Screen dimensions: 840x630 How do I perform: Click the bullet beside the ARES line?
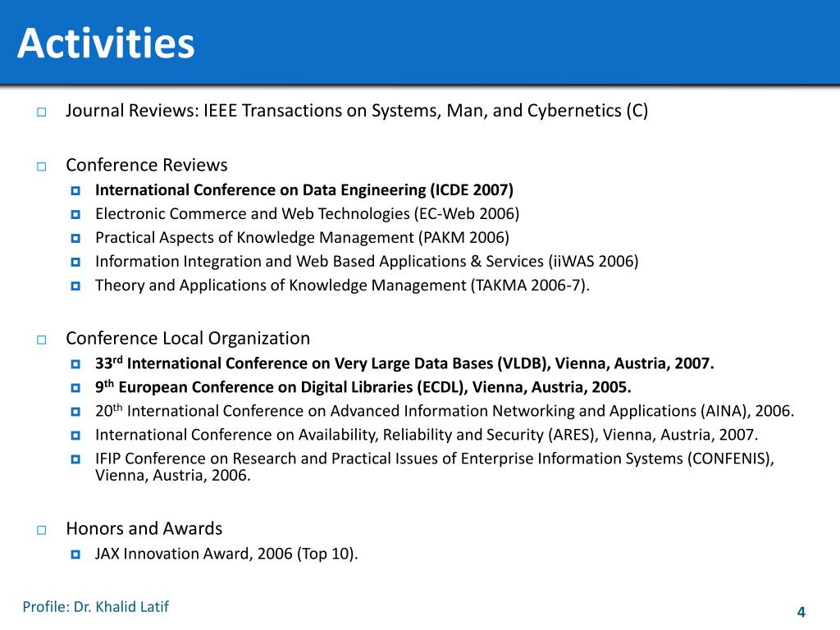click(75, 435)
